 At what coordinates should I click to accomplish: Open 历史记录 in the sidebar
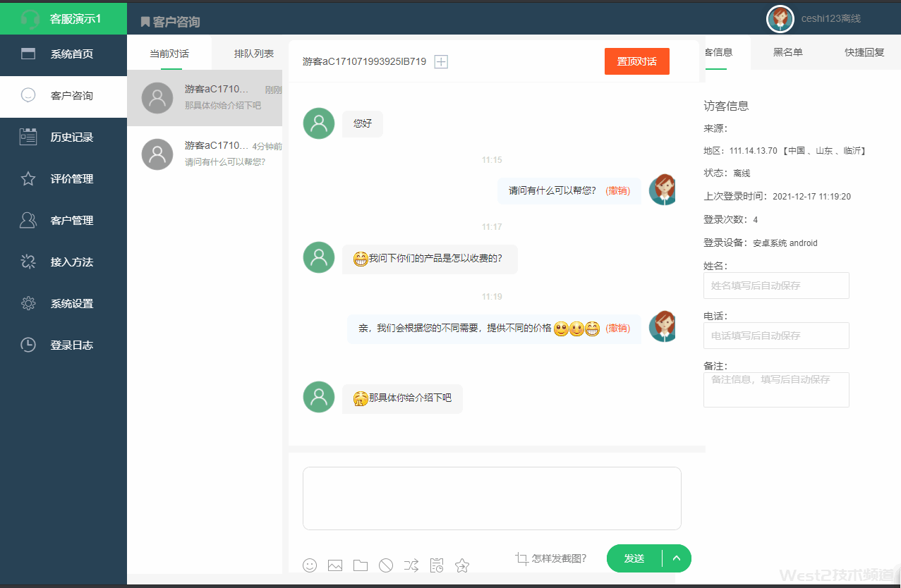click(x=63, y=137)
